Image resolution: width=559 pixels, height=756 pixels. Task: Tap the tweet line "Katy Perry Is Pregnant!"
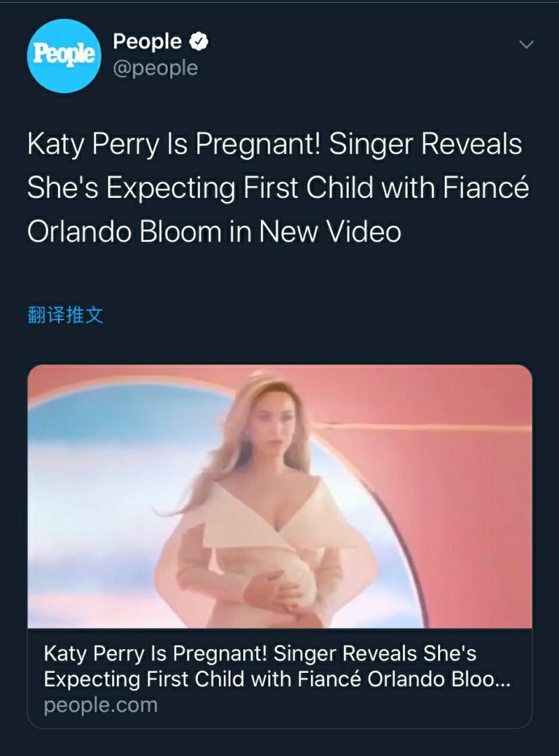pyautogui.click(x=174, y=144)
